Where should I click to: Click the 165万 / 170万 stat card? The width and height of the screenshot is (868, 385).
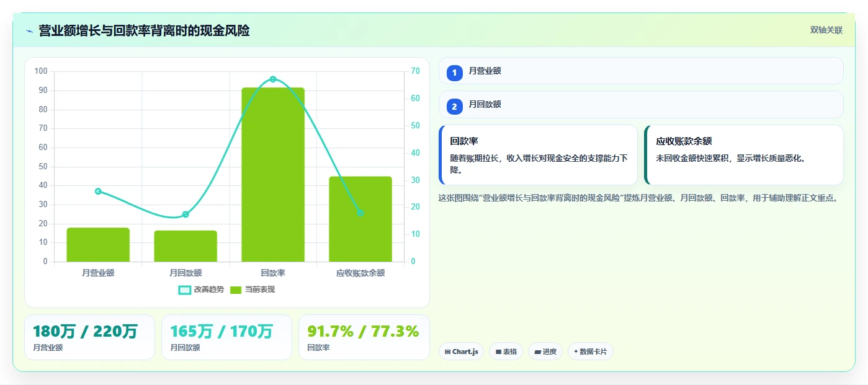point(226,337)
